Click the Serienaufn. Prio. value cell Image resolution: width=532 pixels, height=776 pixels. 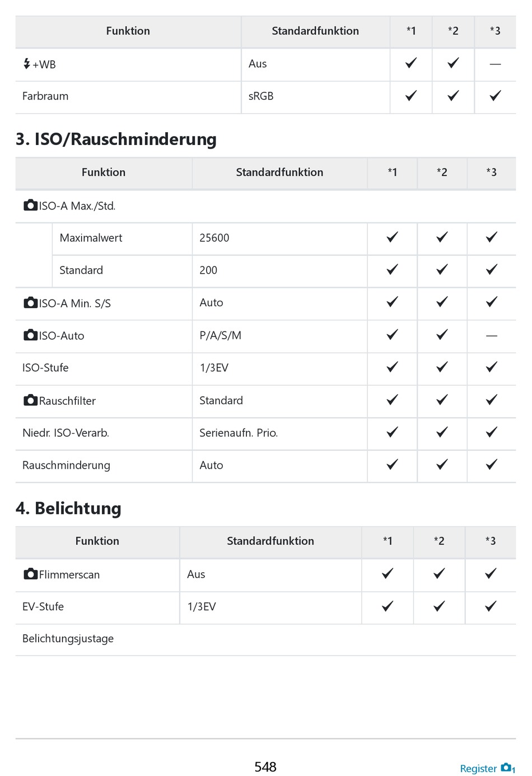click(280, 433)
